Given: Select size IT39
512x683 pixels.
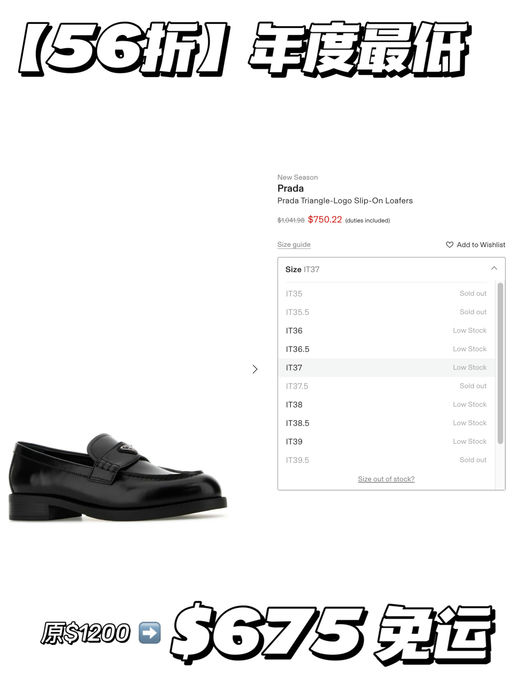Looking at the screenshot, I should pos(386,442).
